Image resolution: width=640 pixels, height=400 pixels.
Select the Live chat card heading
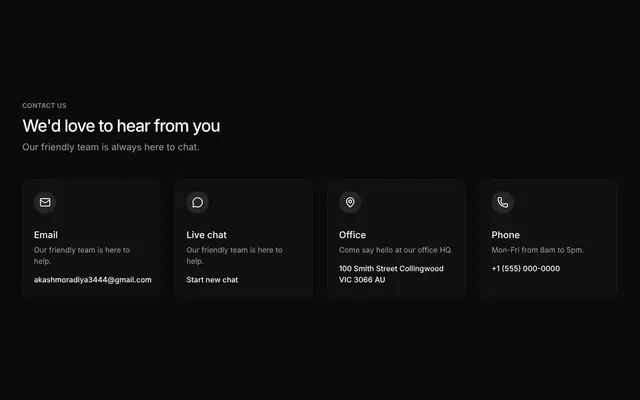(207, 235)
